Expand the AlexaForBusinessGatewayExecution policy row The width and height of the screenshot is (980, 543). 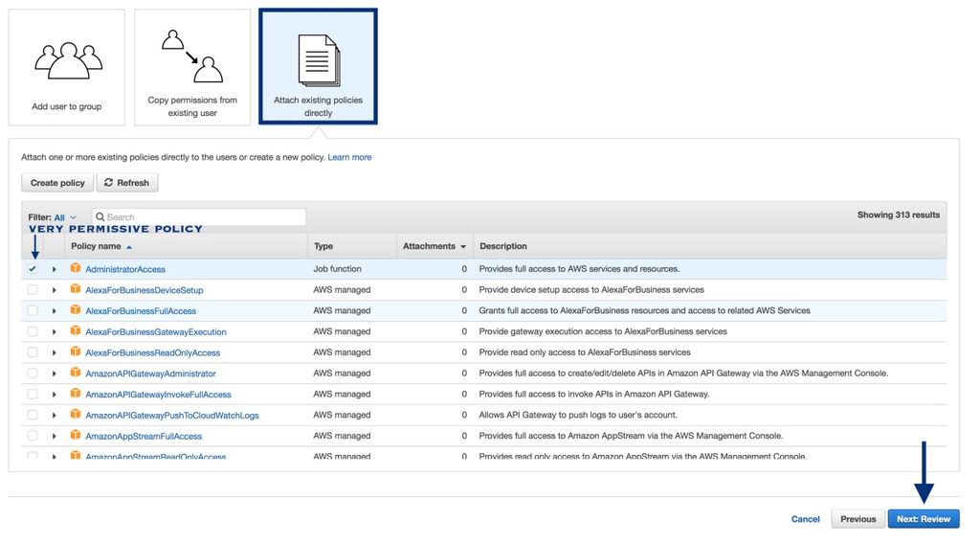pyautogui.click(x=55, y=331)
